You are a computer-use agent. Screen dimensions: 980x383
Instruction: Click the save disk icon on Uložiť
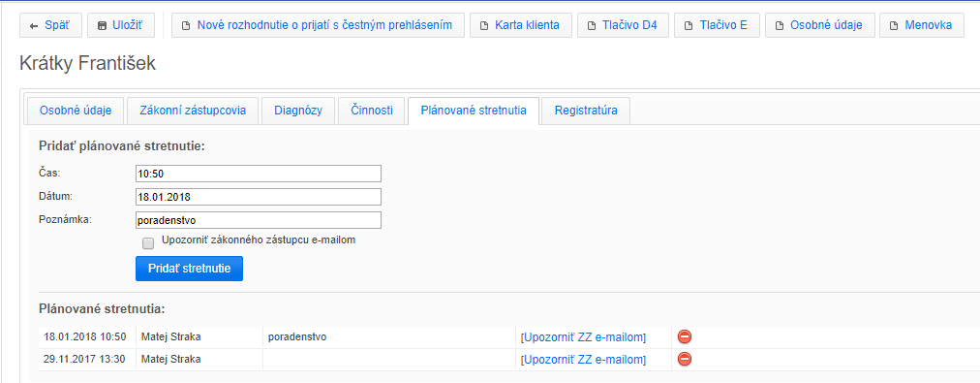(102, 25)
